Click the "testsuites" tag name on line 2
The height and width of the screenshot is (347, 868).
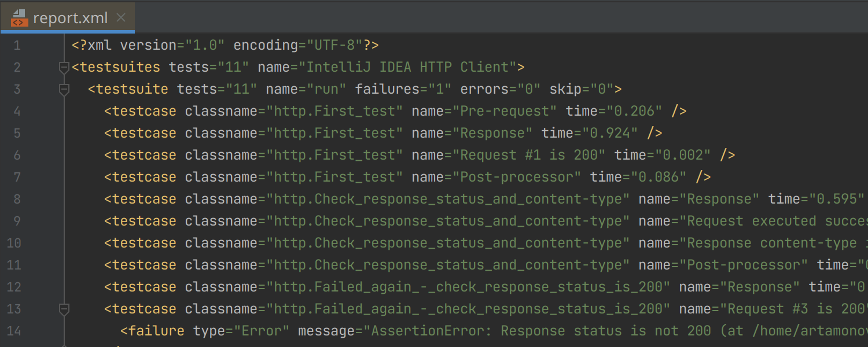[120, 68]
